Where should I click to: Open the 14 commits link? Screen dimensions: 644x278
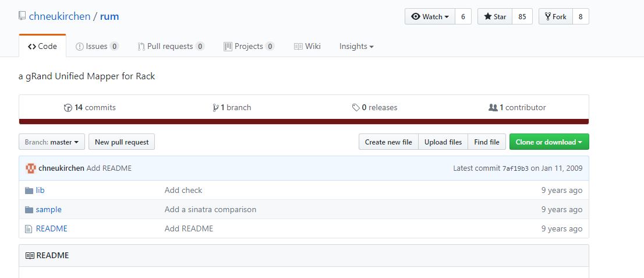[x=90, y=108]
